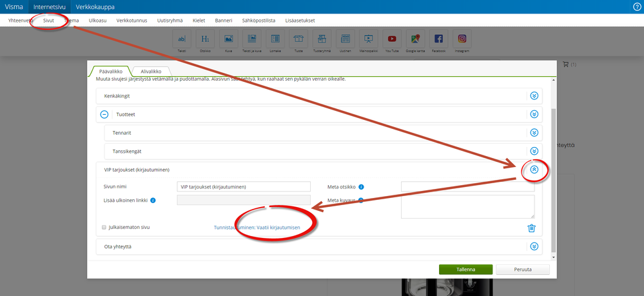Viewport: 644px width, 296px height.
Task: Open Tunnistautuminen: Vaatii kirjautumisen link
Action: tap(257, 228)
